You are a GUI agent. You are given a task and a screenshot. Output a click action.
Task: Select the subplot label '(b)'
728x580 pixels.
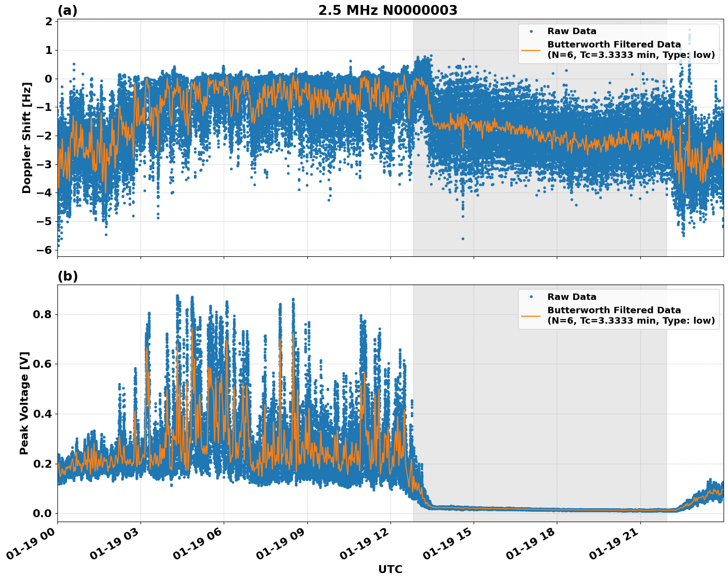tap(68, 275)
